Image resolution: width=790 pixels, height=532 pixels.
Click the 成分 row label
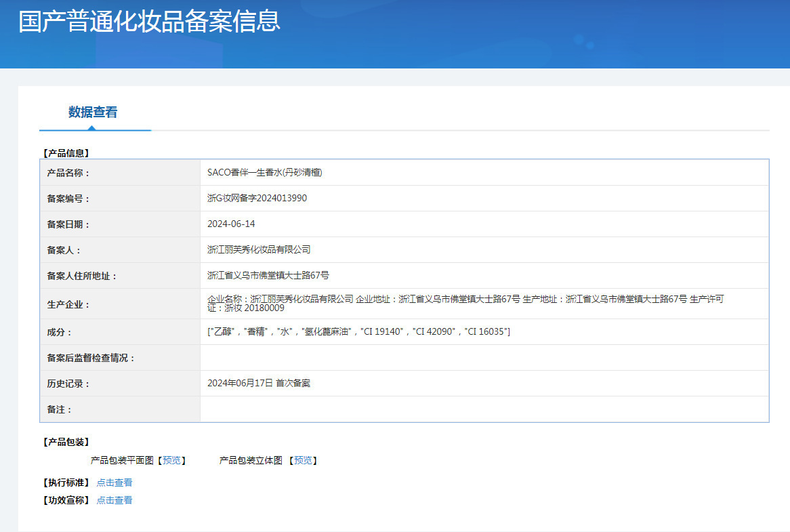pyautogui.click(x=60, y=332)
